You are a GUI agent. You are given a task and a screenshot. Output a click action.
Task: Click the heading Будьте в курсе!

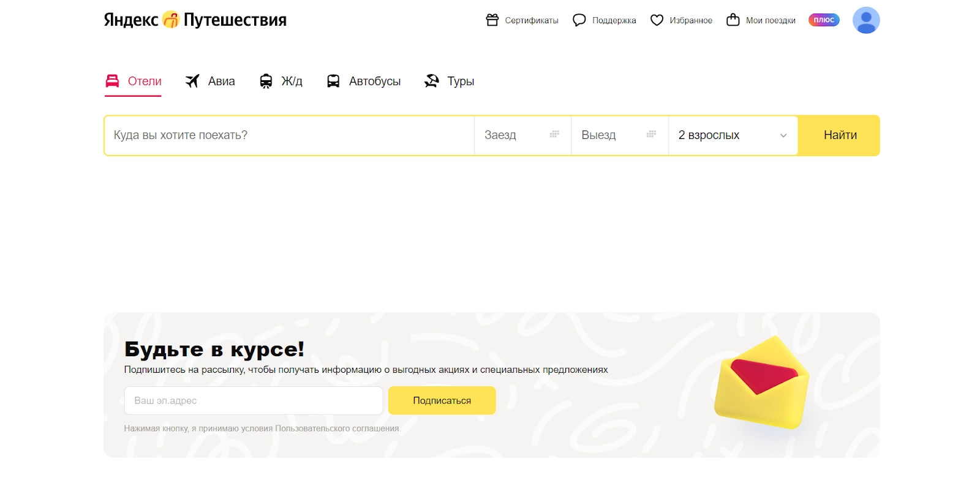(214, 349)
